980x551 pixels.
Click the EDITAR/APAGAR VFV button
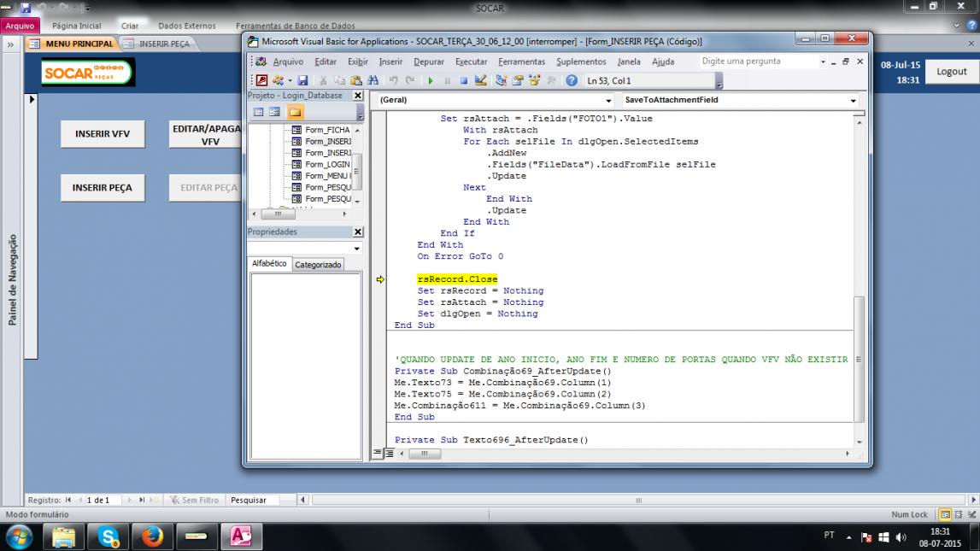click(206, 134)
